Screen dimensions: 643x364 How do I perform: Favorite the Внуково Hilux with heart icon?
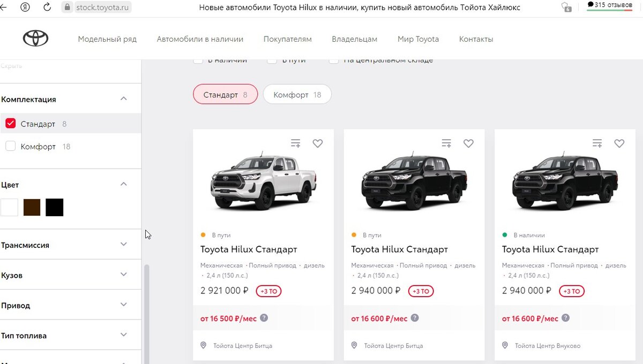coord(619,143)
